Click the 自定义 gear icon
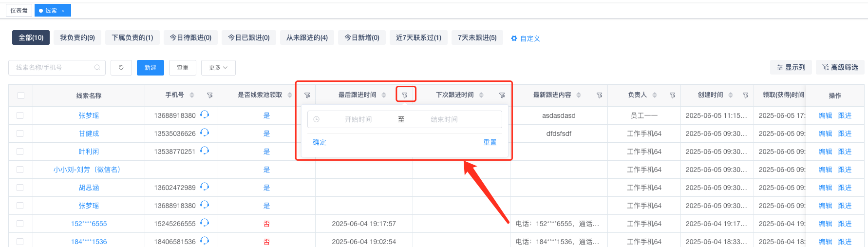This screenshot has width=868, height=247. tap(514, 38)
